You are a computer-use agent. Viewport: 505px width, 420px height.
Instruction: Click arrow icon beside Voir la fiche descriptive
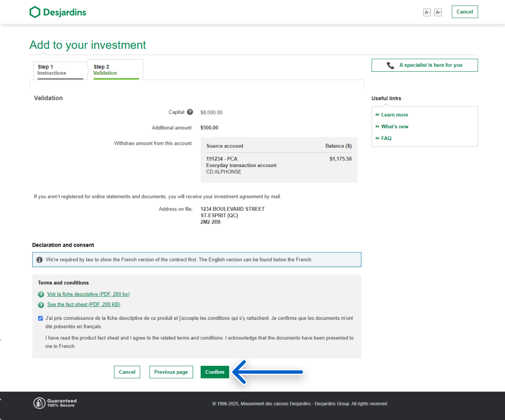tap(41, 295)
